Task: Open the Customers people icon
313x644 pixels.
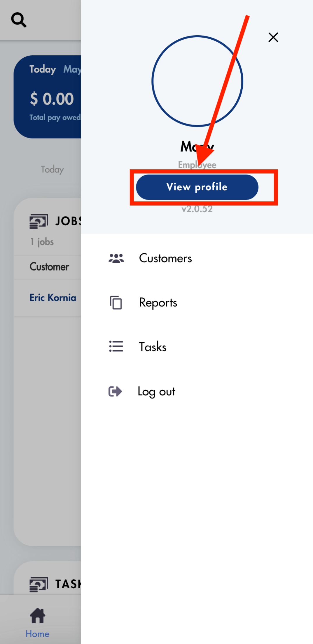Action: 116,258
